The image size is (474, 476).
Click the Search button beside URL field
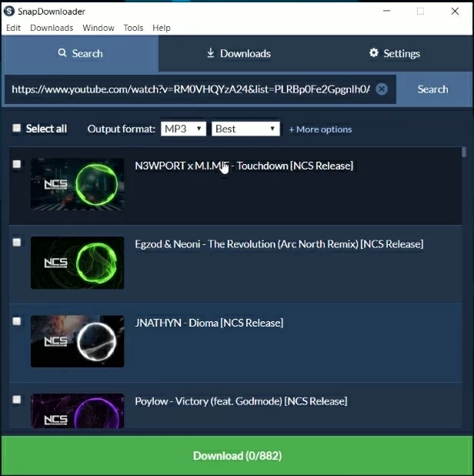432,89
